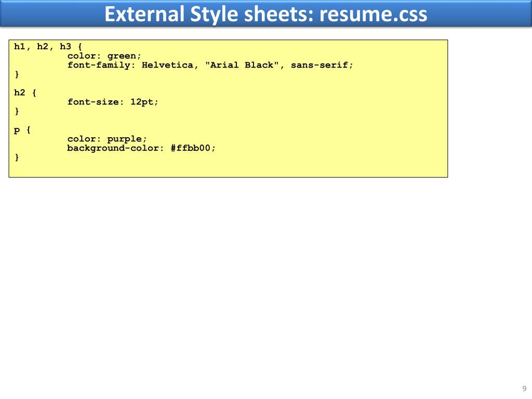Click the "font-size: 12pt;" declaration

click(x=113, y=102)
